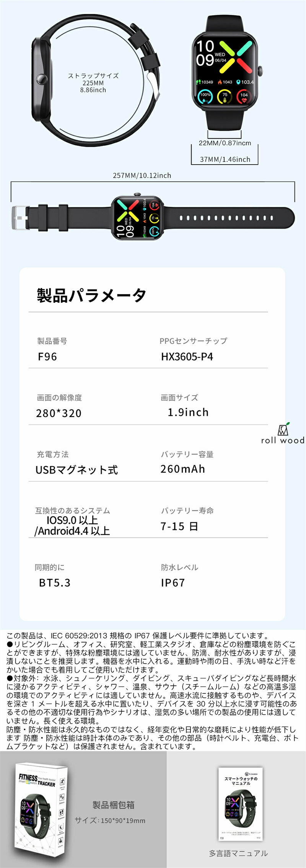
Task: Click the running icon on Fitness Tracker box
Action: point(62,782)
